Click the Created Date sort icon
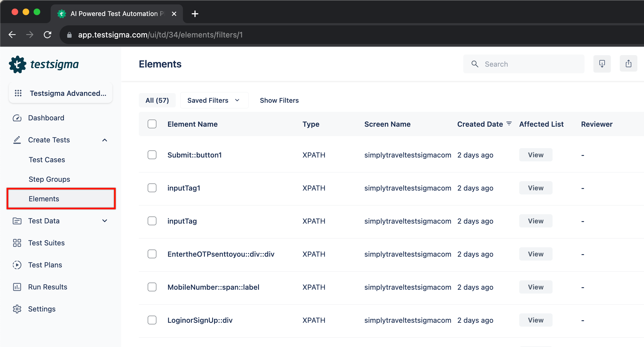Image resolution: width=644 pixels, height=347 pixels. tap(509, 124)
